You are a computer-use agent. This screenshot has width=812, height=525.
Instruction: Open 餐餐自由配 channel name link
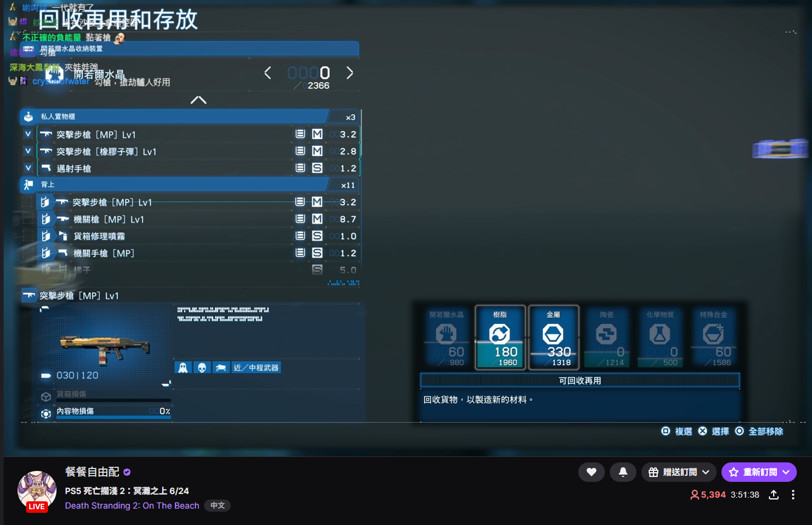pyautogui.click(x=92, y=472)
